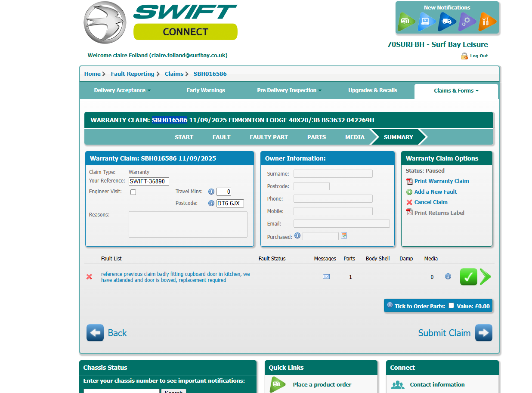This screenshot has width=532, height=393.
Task: Go to the MEDIA step
Action: (355, 137)
